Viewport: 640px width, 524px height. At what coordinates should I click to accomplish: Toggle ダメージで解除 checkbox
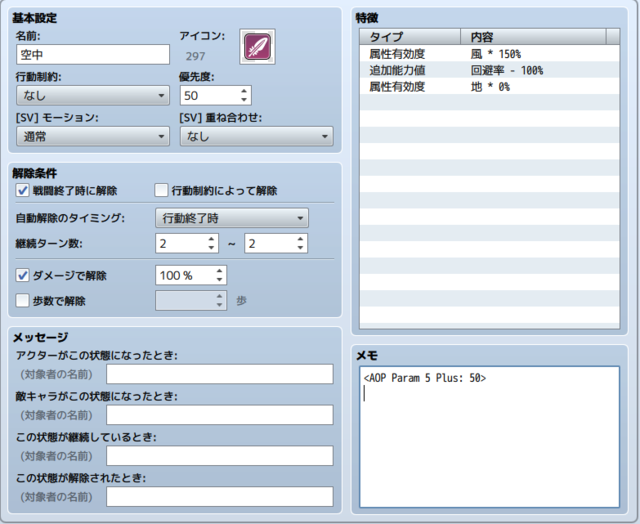[x=22, y=275]
